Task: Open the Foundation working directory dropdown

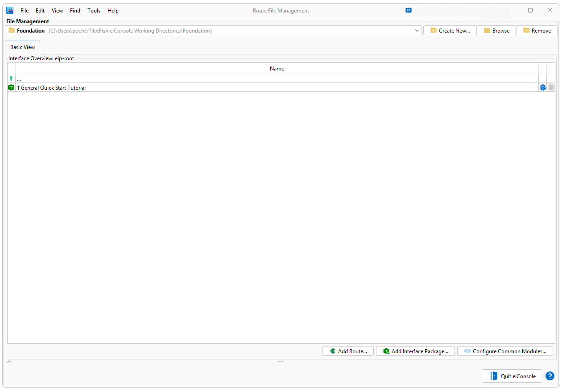Action: pyautogui.click(x=417, y=31)
